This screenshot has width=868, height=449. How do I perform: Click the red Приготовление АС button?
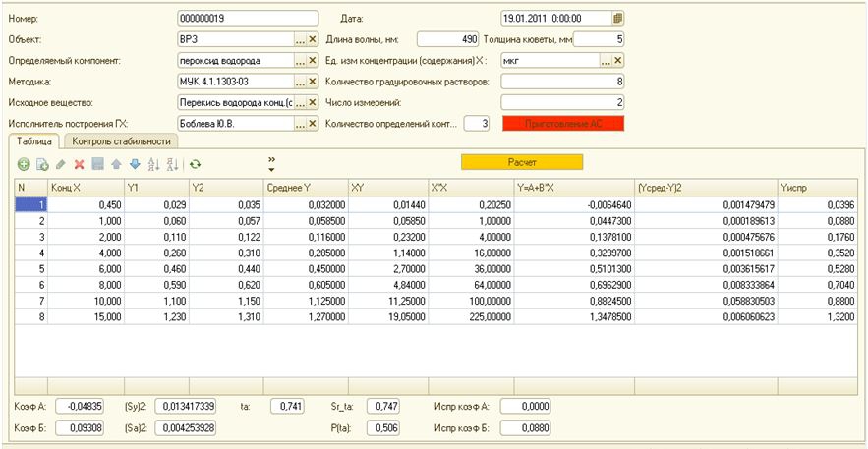click(x=563, y=124)
